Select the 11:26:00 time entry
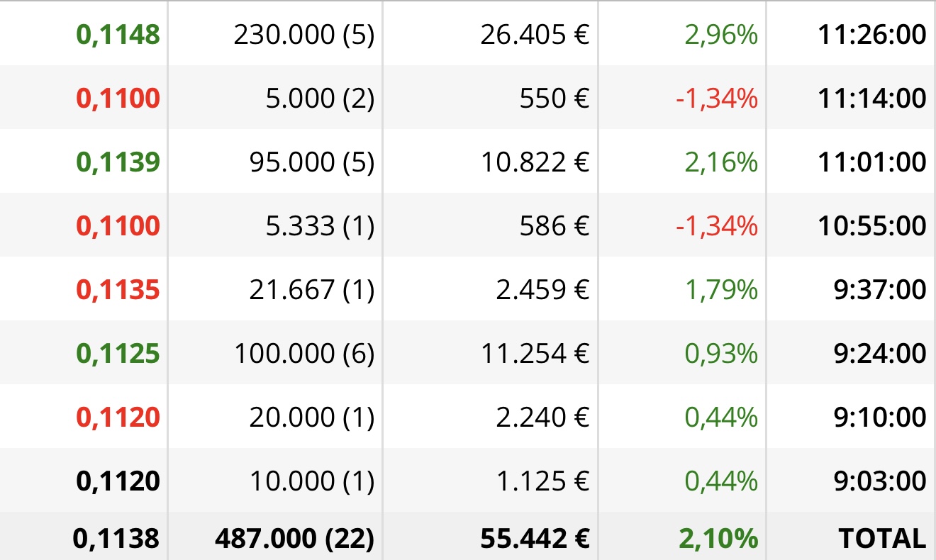 872,35
